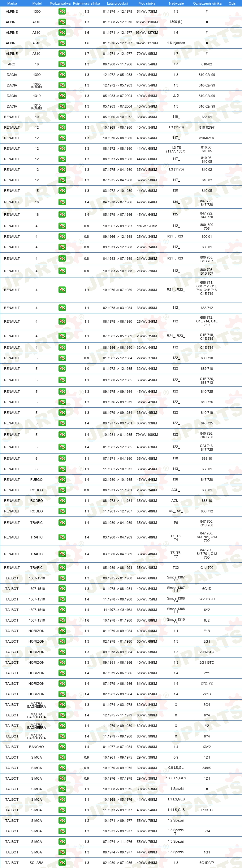The height and width of the screenshot is (868, 242).
Task: Click the fuel icon in RENAULT TRAFIC TXX row
Action: pyautogui.click(x=62, y=568)
